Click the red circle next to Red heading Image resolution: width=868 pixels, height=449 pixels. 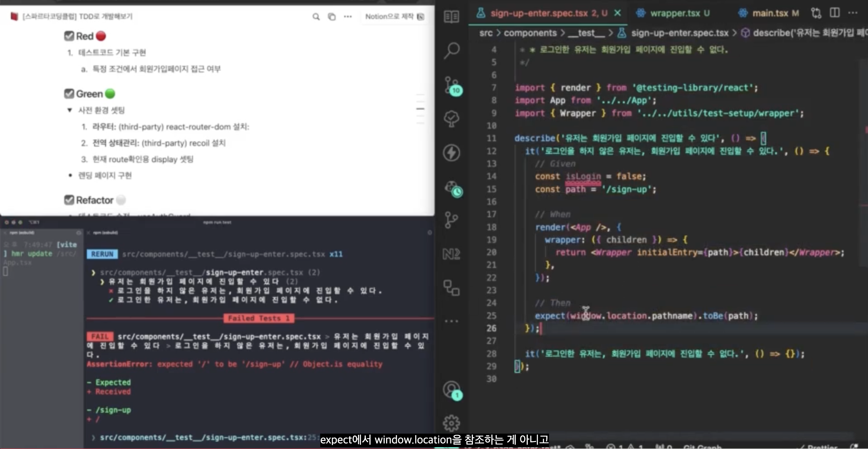[x=101, y=36]
